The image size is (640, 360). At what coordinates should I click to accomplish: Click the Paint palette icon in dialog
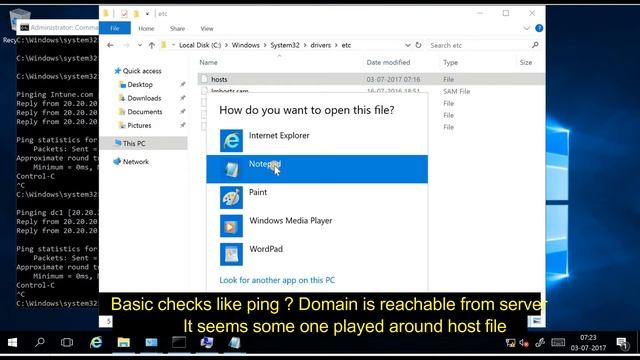[231, 198]
